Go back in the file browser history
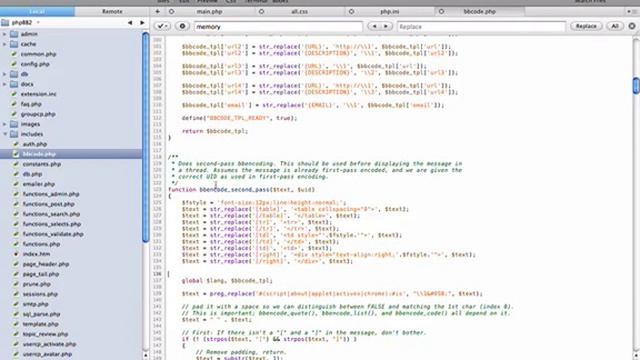The width and height of the screenshot is (640, 360). (130, 22)
